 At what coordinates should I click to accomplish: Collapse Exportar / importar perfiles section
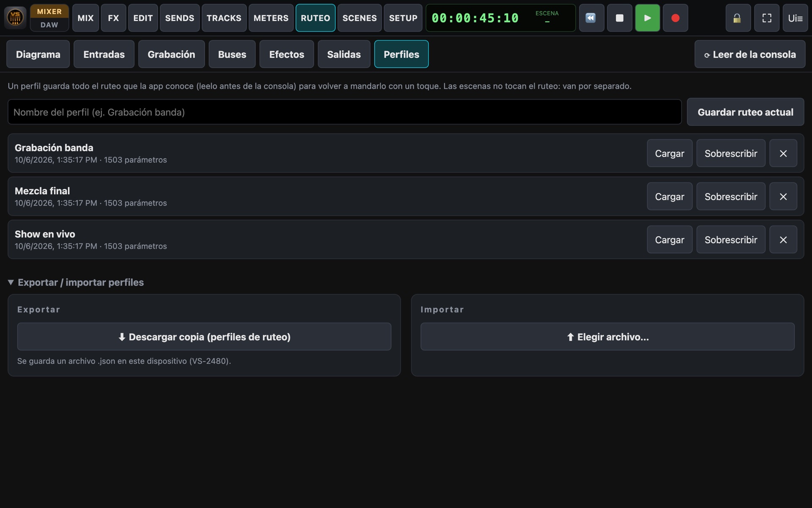tap(76, 282)
